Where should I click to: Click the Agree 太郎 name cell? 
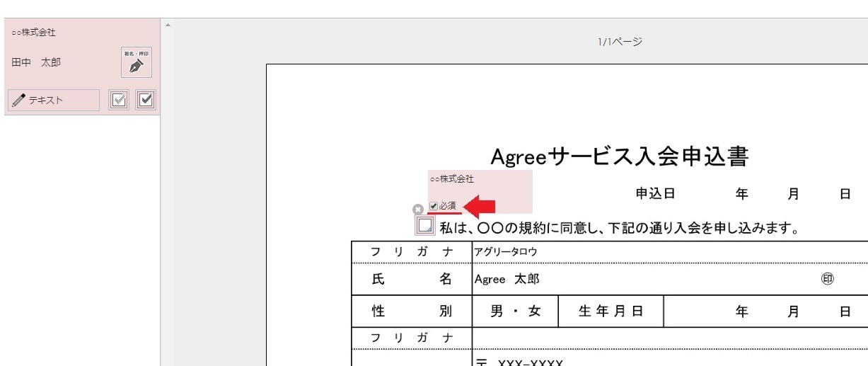click(x=507, y=279)
